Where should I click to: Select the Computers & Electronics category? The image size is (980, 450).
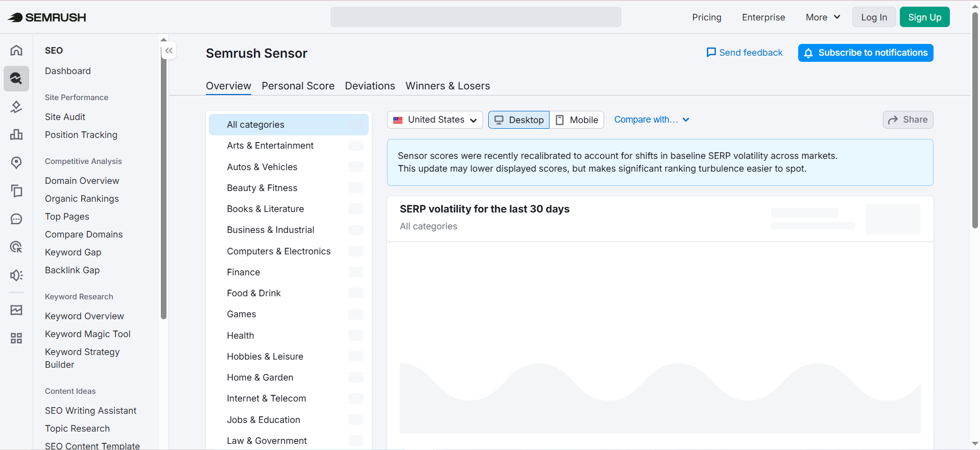(289, 251)
